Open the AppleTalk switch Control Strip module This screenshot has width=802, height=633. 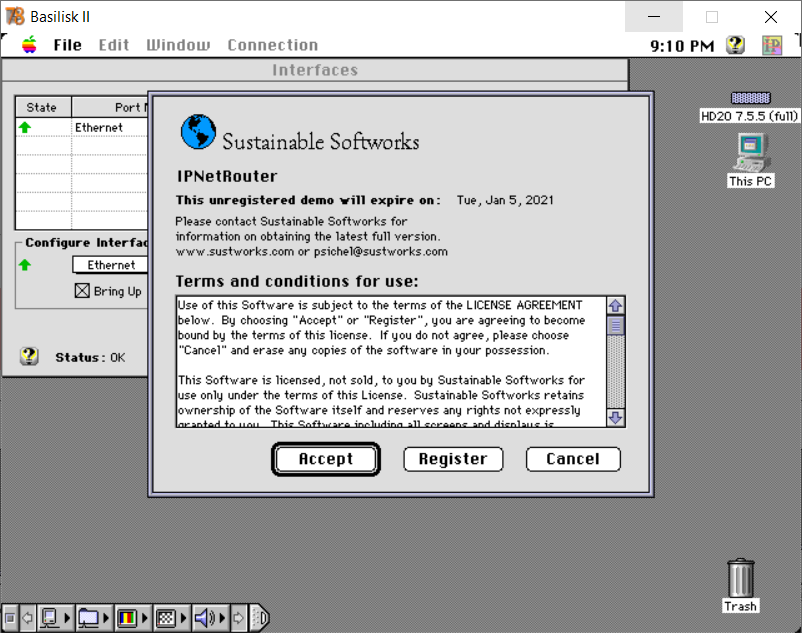tap(50, 618)
